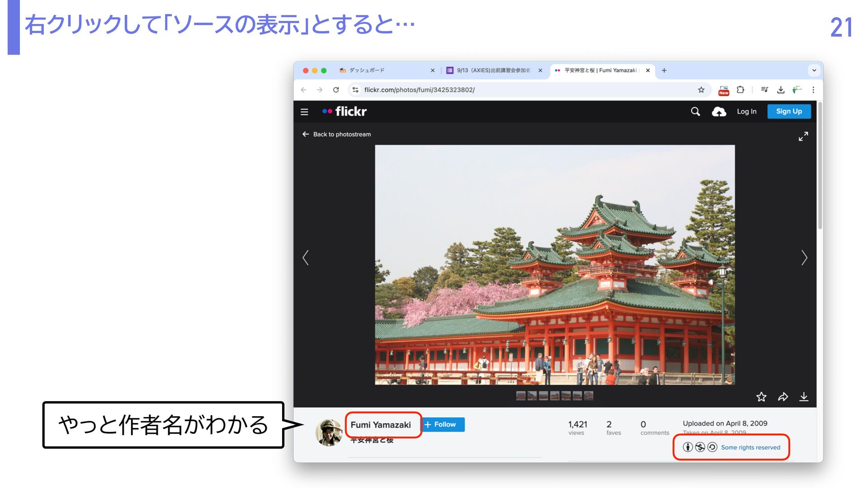This screenshot has width=868, height=488.
Task: Bookmark the page with the address bar star
Action: pos(701,90)
